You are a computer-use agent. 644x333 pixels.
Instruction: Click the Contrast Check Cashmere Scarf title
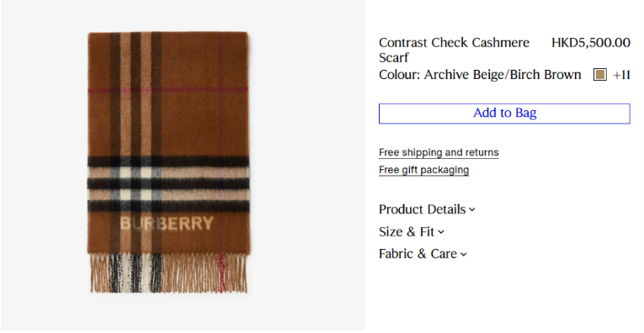(x=454, y=50)
